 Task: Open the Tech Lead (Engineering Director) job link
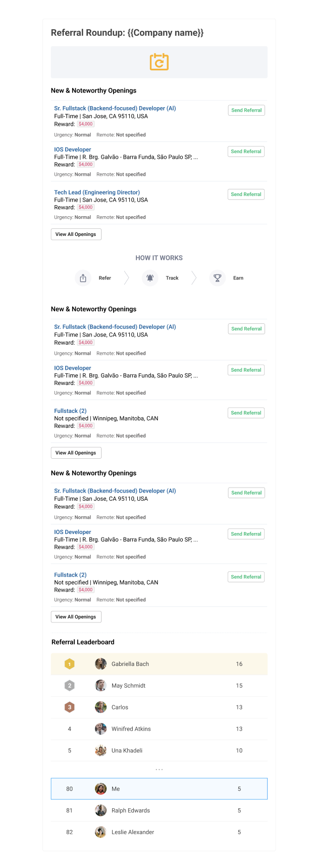(97, 192)
